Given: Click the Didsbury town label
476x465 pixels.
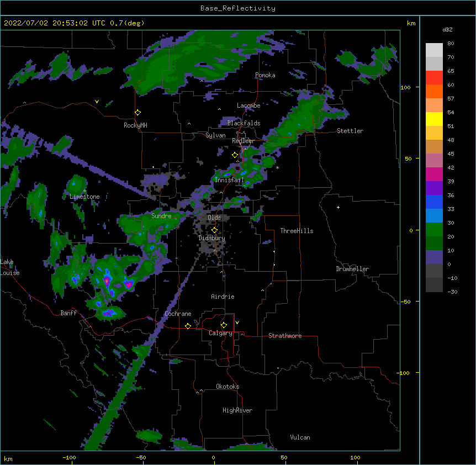Looking at the screenshot, I should pyautogui.click(x=211, y=238).
